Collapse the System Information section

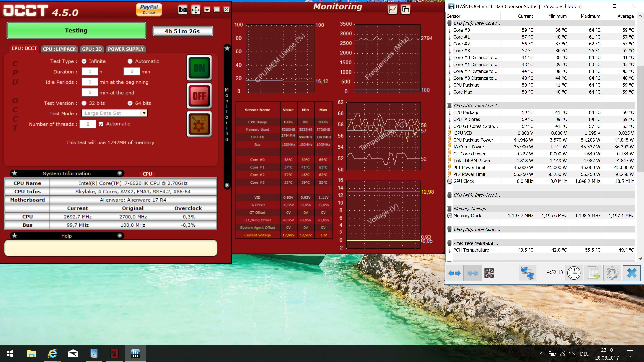point(120,173)
